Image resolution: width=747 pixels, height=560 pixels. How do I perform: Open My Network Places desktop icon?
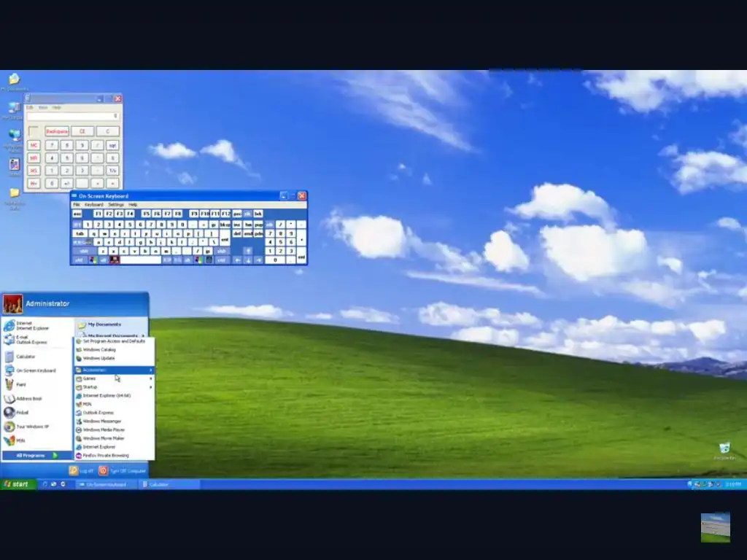15,141
